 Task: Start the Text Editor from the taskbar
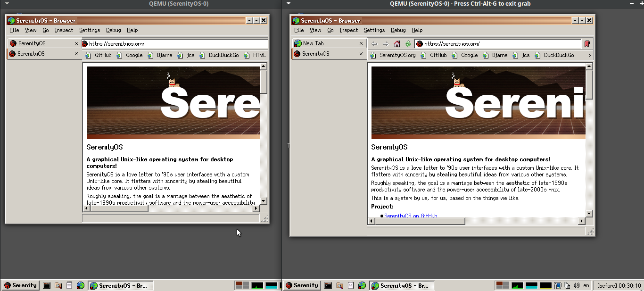click(351, 285)
